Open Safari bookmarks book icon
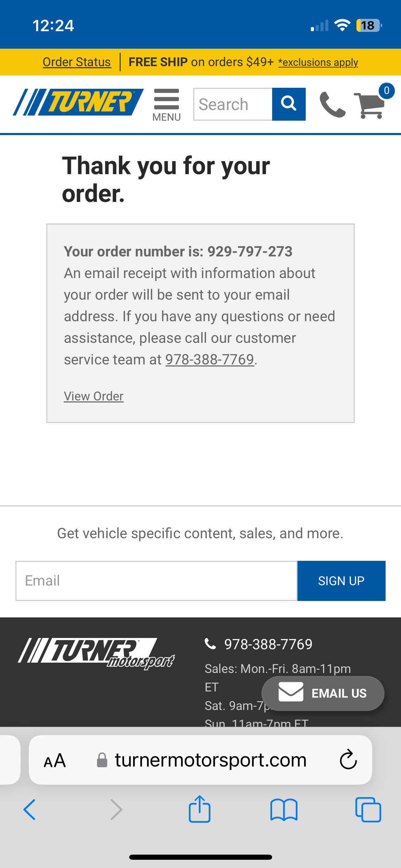The width and height of the screenshot is (401, 868). pyautogui.click(x=284, y=810)
